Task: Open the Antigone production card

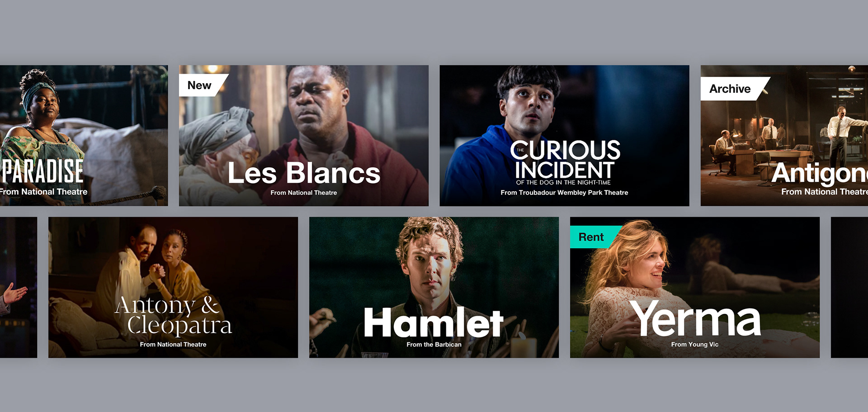Action: point(784,136)
